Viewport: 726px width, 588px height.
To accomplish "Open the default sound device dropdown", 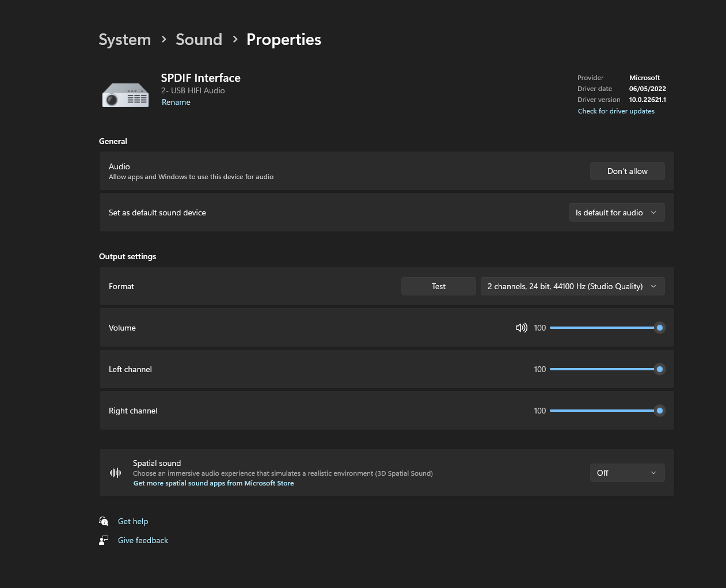I will (617, 213).
